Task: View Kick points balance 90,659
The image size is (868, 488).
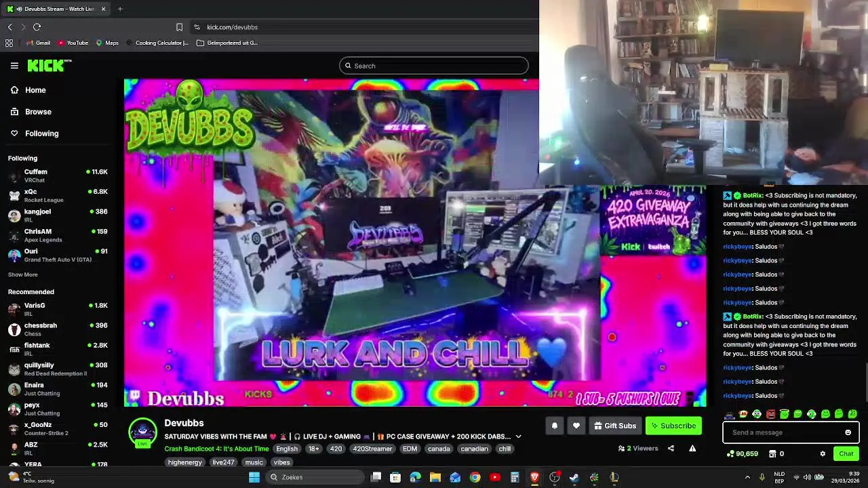Action: click(x=742, y=453)
